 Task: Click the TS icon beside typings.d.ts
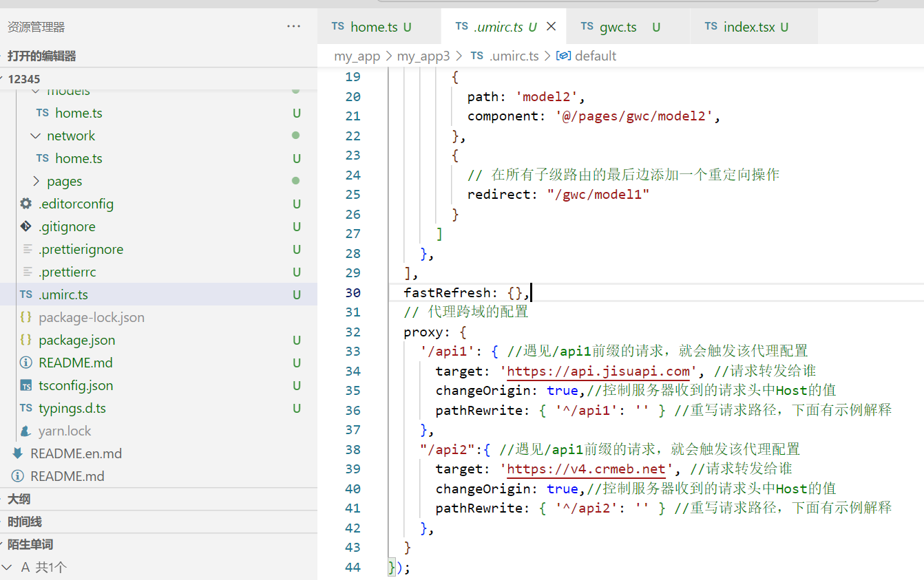click(x=26, y=408)
